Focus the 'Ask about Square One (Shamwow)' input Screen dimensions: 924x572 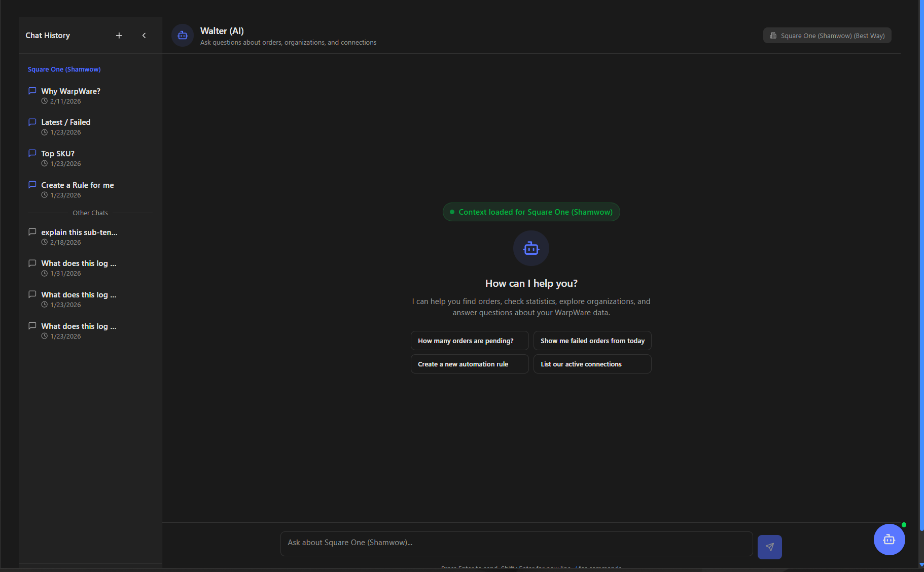[x=516, y=544]
